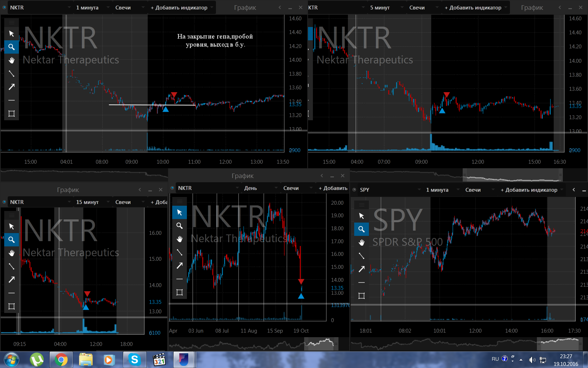Choose hand pan tool in NKTR daily chart
This screenshot has height=368, width=588.
(x=180, y=239)
